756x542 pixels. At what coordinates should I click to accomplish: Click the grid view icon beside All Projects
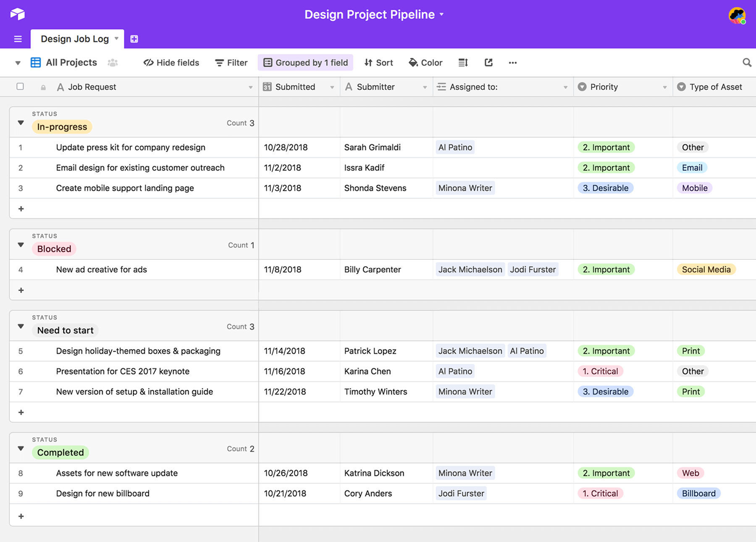(36, 63)
